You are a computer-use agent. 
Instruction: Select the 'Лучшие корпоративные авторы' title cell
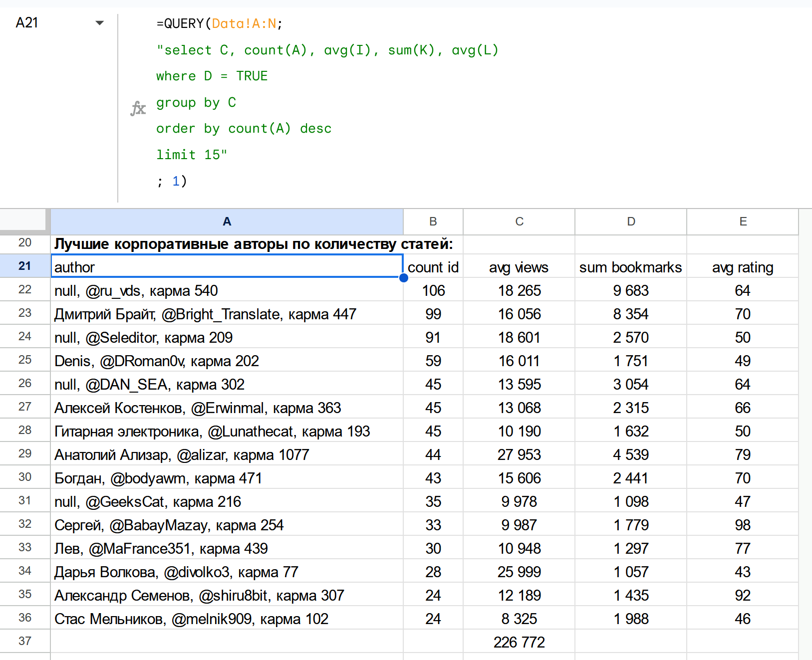click(227, 244)
